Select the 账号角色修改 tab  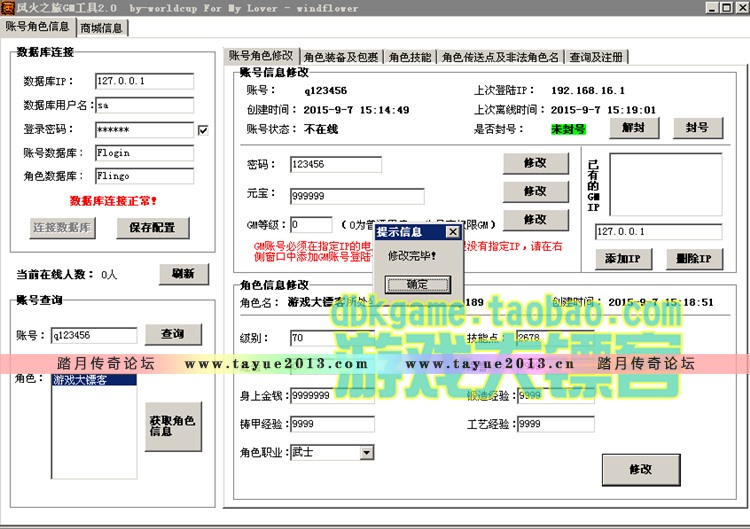[261, 55]
